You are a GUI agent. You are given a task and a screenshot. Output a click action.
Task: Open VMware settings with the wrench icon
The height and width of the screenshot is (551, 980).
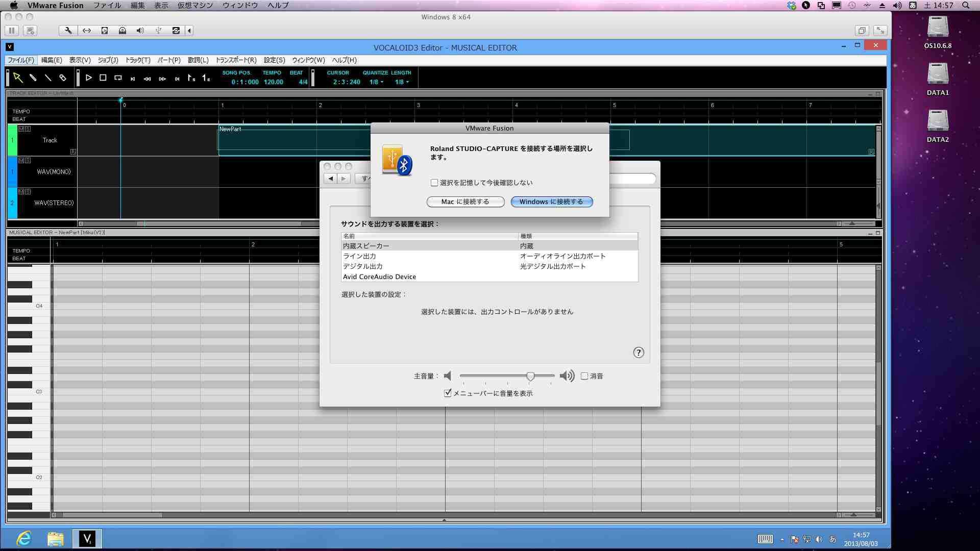(x=68, y=31)
